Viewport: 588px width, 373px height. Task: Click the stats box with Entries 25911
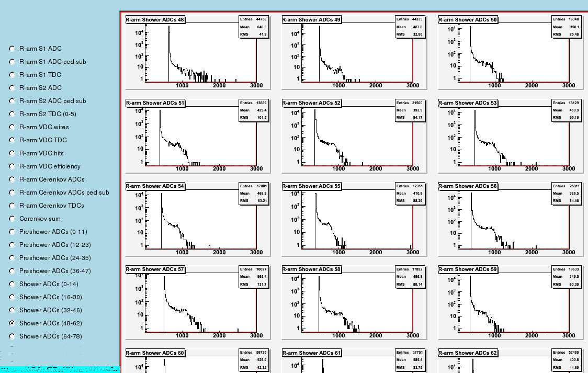567,193
